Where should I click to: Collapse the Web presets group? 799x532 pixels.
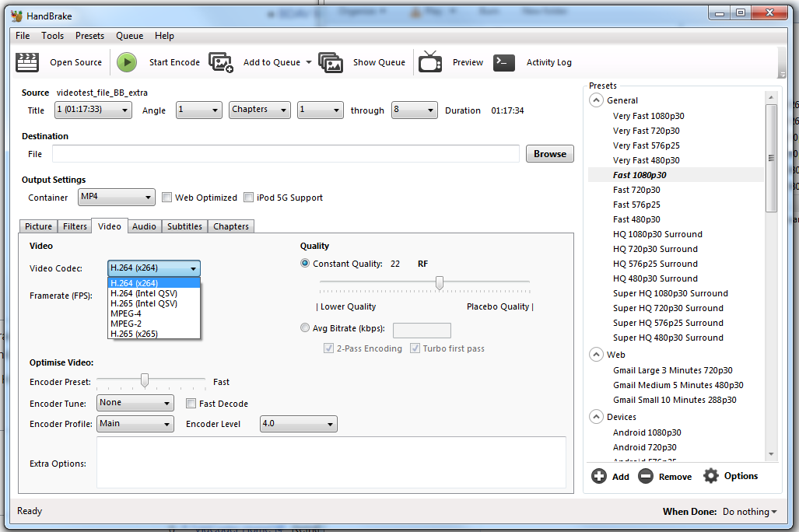[x=596, y=354]
